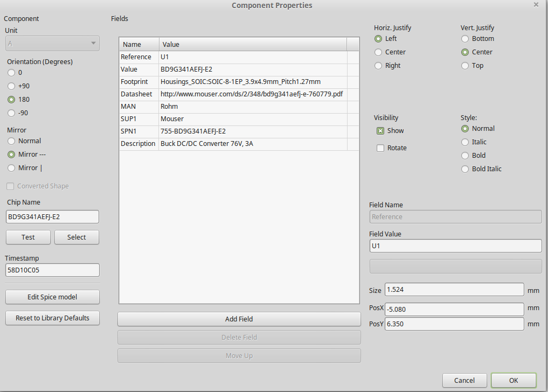Click the Test button
The width and height of the screenshot is (548, 392).
tap(28, 237)
